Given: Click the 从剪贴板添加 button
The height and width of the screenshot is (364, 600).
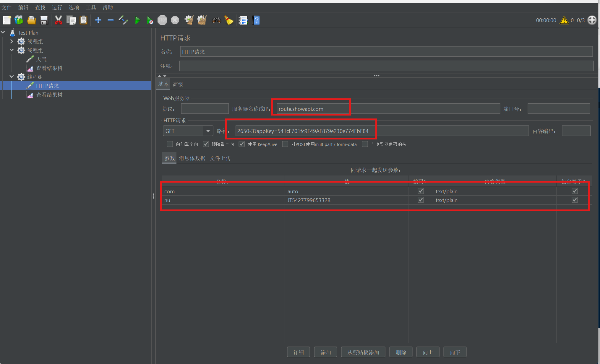Looking at the screenshot, I should coord(363,352).
